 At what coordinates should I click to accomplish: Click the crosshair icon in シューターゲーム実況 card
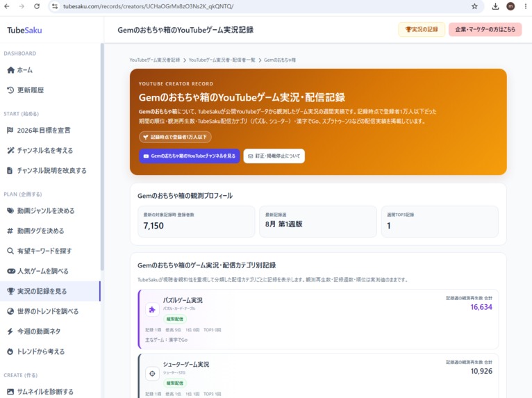click(152, 374)
